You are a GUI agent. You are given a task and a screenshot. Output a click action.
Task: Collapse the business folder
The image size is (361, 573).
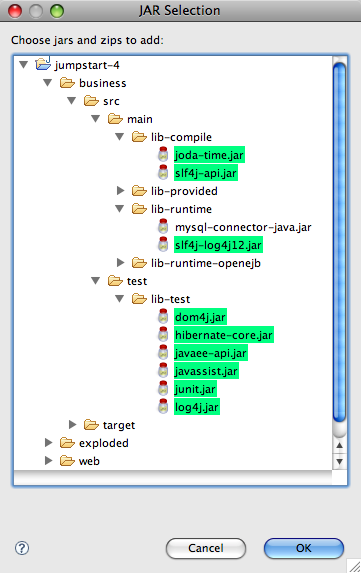(x=48, y=83)
